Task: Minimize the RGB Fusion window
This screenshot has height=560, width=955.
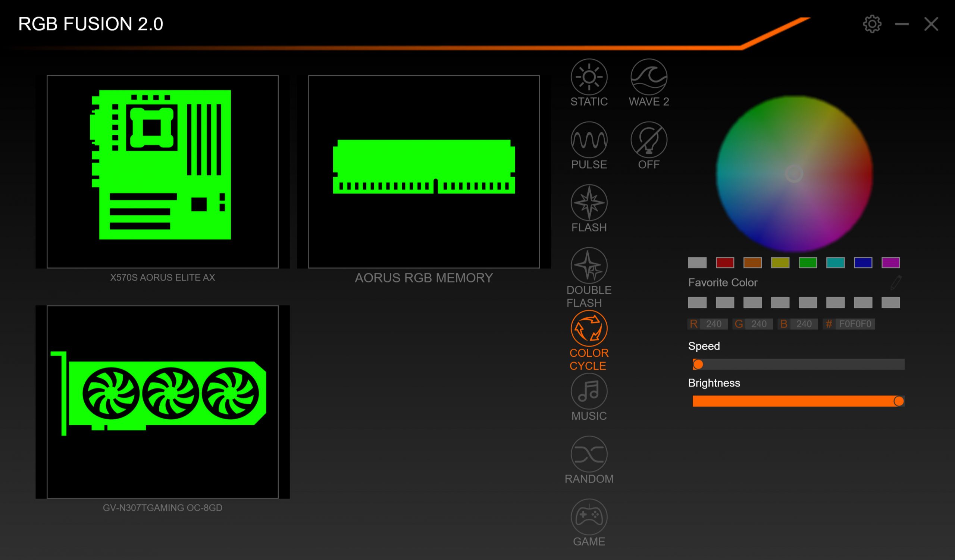Action: point(902,24)
